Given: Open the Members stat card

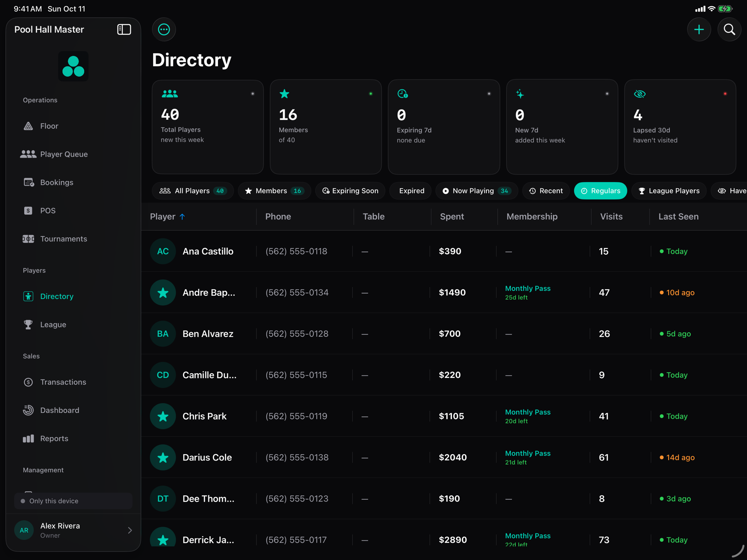Looking at the screenshot, I should [326, 127].
